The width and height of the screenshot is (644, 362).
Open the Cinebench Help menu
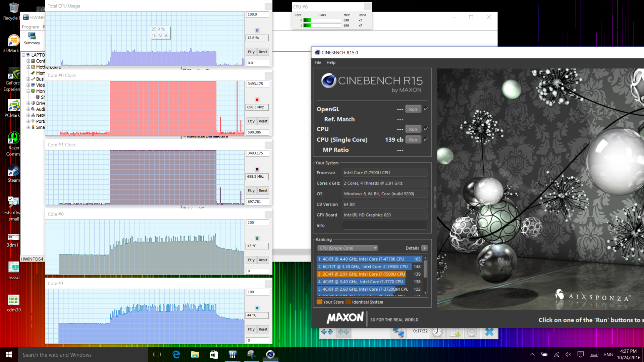tap(331, 63)
